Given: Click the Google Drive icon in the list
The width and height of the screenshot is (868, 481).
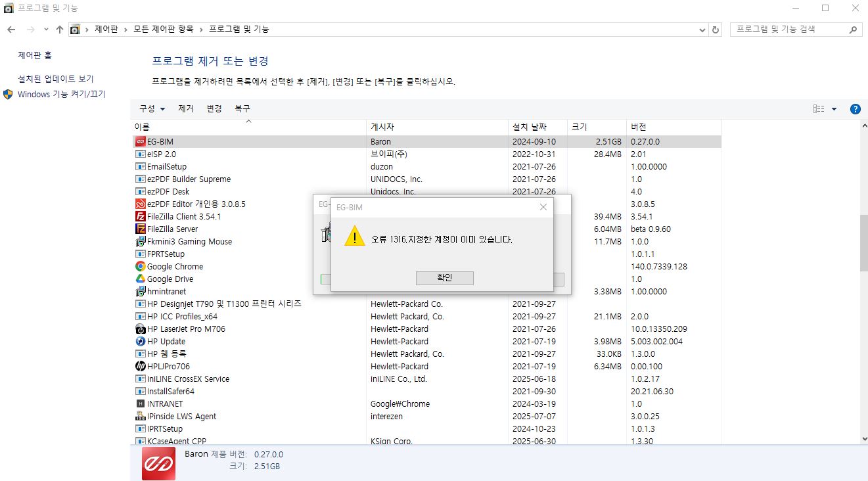Looking at the screenshot, I should 140,279.
